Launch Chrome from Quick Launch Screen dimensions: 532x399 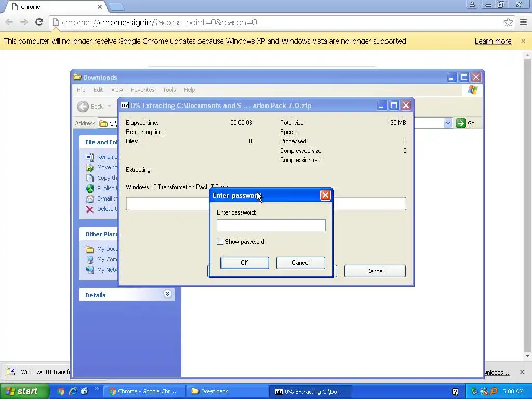point(61,391)
